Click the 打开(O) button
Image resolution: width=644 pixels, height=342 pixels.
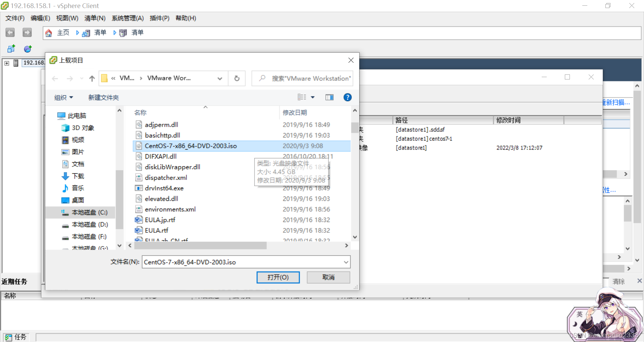pyautogui.click(x=278, y=277)
